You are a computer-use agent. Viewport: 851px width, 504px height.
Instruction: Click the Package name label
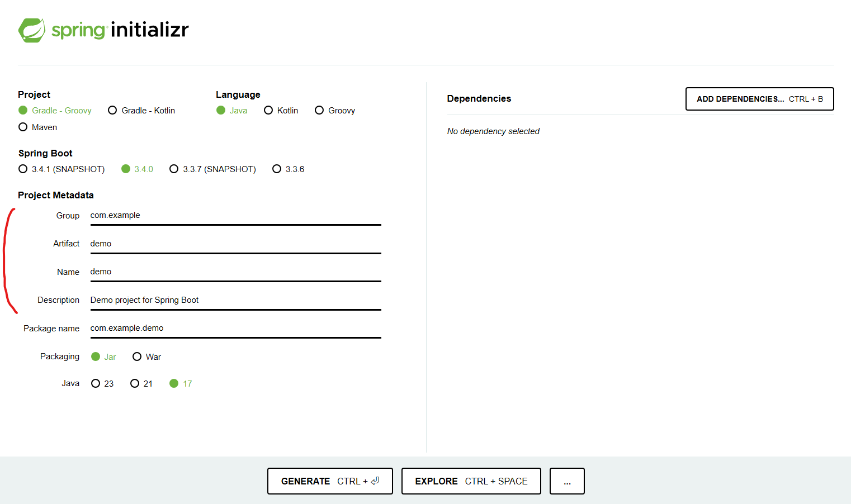coord(51,329)
